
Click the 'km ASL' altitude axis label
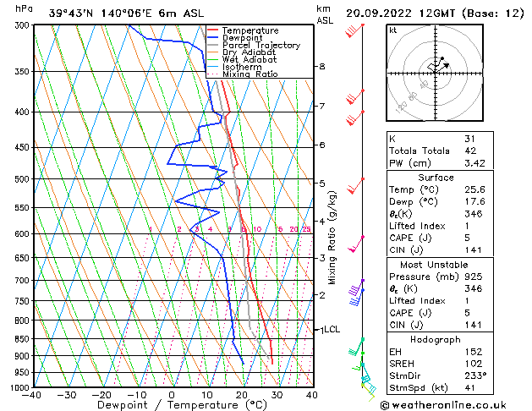pyautogui.click(x=325, y=14)
